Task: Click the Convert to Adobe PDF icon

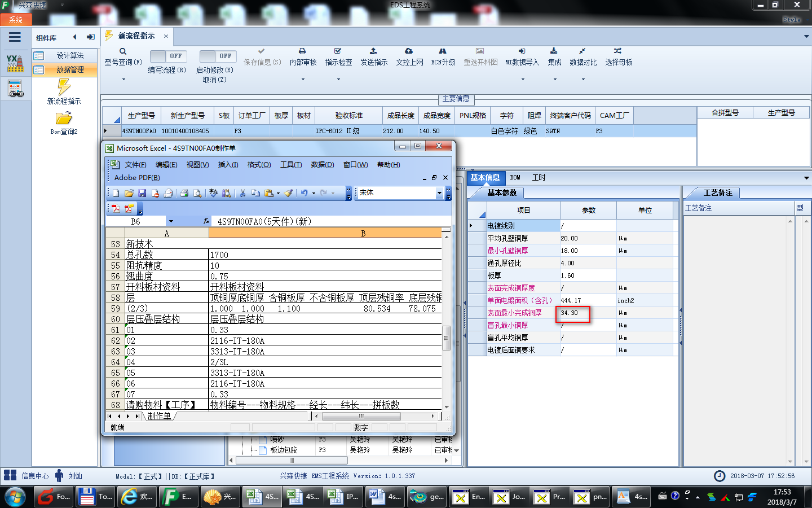Action: (116, 208)
